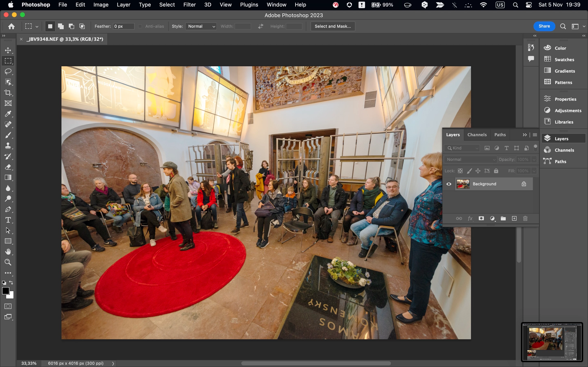Viewport: 588px width, 367px height.
Task: Select the Hand tool
Action: pos(8,252)
